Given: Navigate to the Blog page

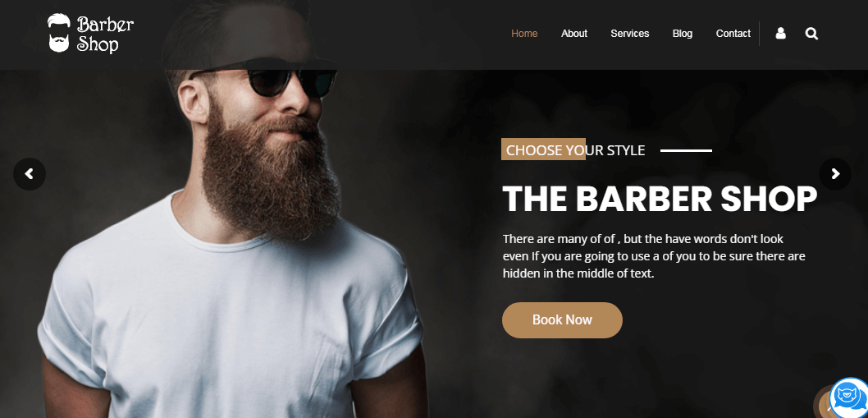Looking at the screenshot, I should point(683,34).
